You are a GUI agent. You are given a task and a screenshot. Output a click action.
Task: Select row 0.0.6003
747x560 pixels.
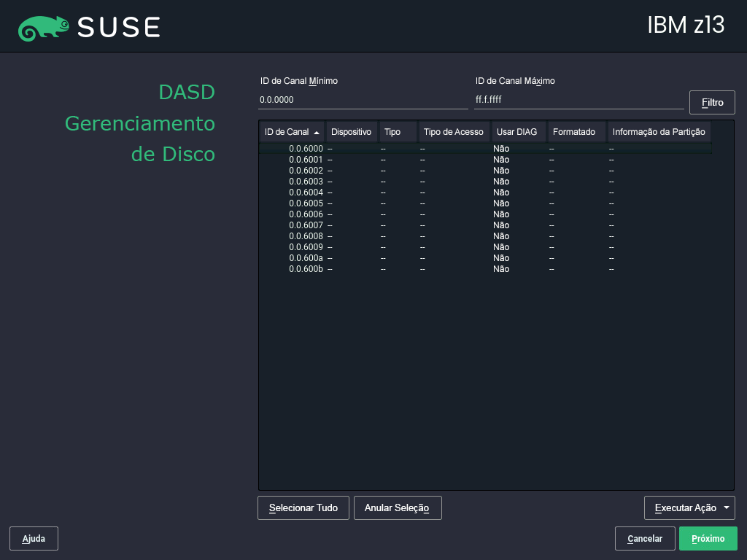(485, 182)
